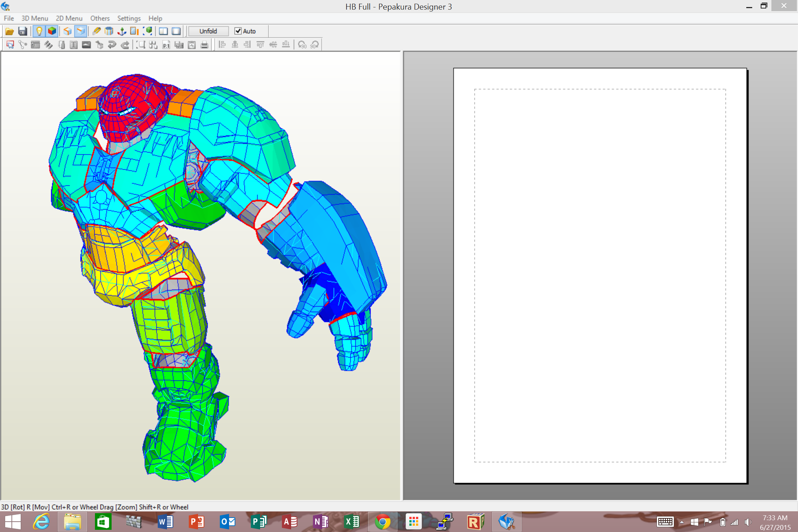Open Google Chrome from taskbar

click(382, 522)
